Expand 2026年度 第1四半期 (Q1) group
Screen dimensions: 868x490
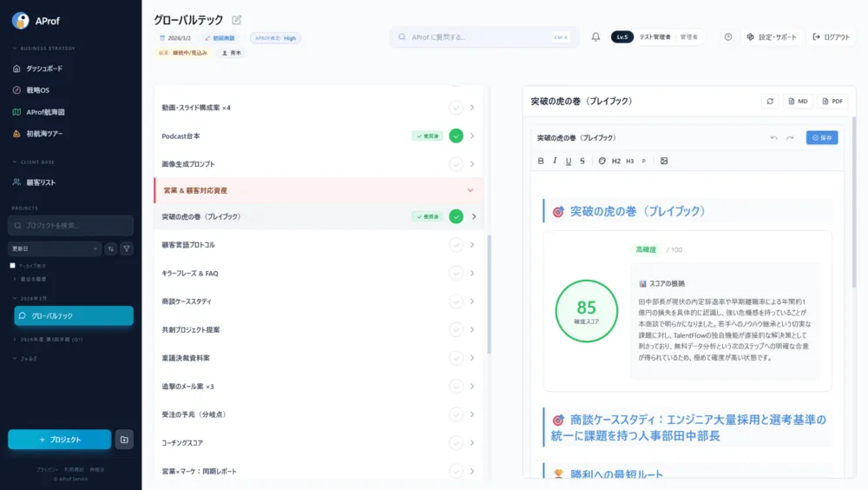click(x=49, y=339)
